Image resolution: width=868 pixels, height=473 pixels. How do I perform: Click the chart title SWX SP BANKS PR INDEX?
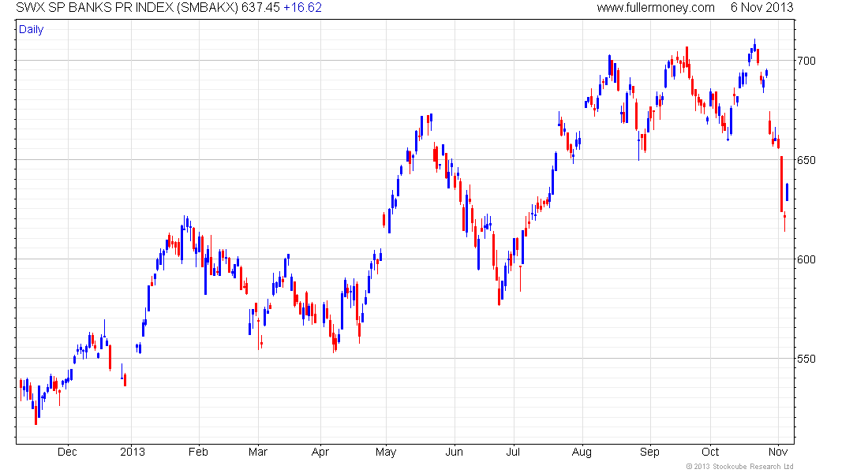95,8
